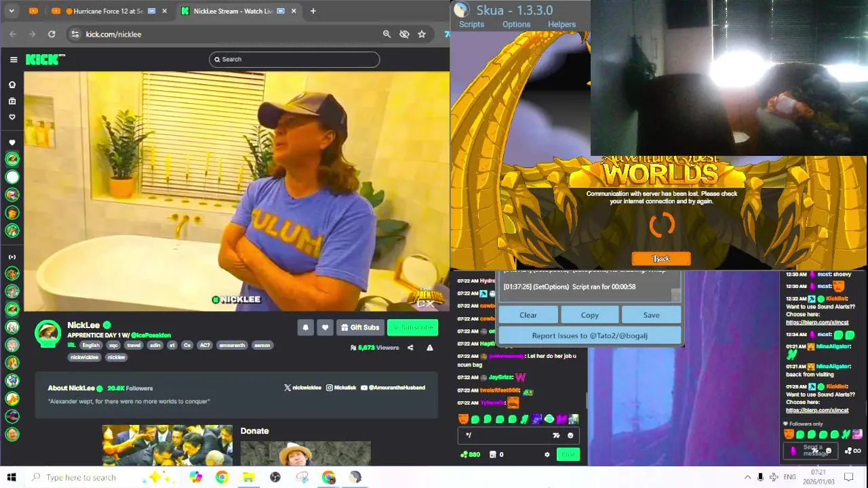Open Helpers menu in Skua
The height and width of the screenshot is (488, 868).
tap(561, 24)
